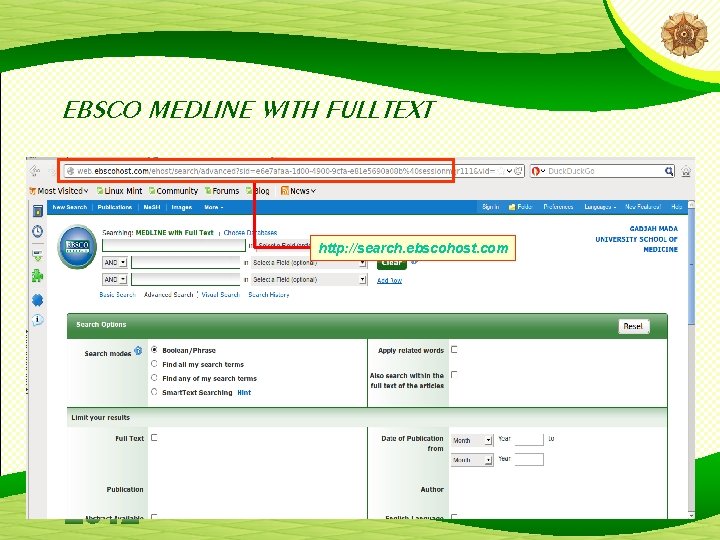The height and width of the screenshot is (540, 720).
Task: Open the second Month dropdown for publication date
Action: 472,460
